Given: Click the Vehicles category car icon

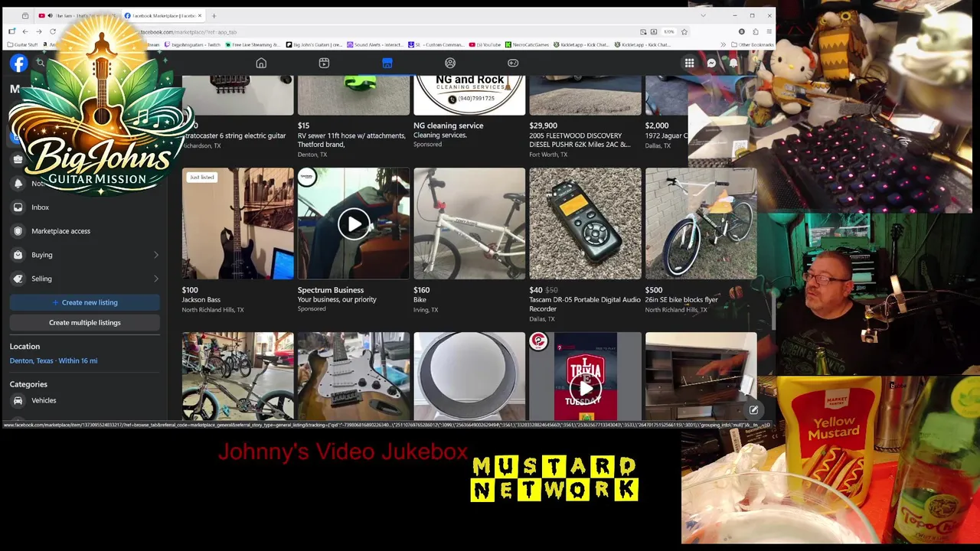Looking at the screenshot, I should click(x=18, y=400).
